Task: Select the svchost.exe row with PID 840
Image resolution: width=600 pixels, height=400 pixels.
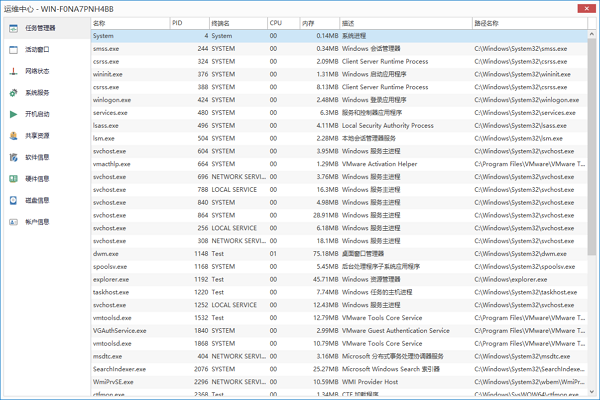Action: pos(339,202)
